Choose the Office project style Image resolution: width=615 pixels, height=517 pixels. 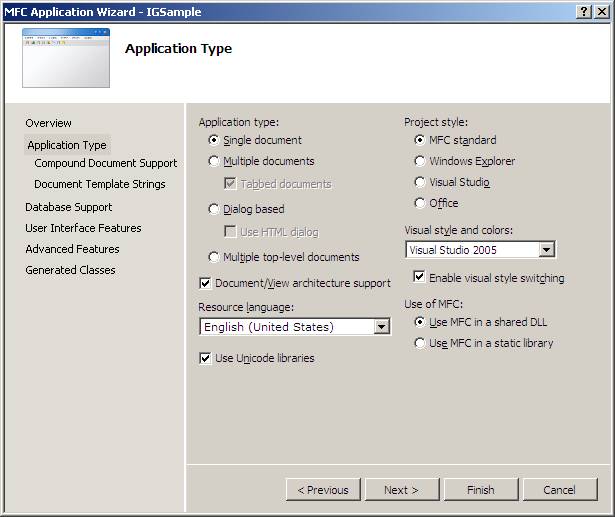[x=420, y=203]
